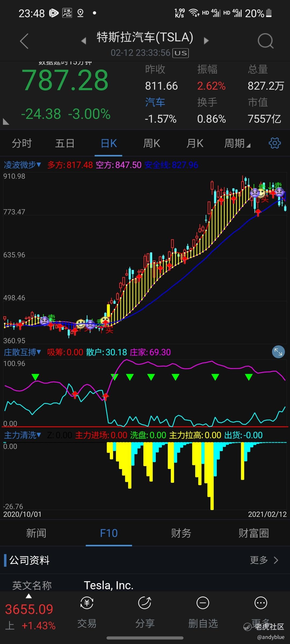The width and height of the screenshot is (290, 644).
Task: Tap the US market badge
Action: [x=180, y=53]
